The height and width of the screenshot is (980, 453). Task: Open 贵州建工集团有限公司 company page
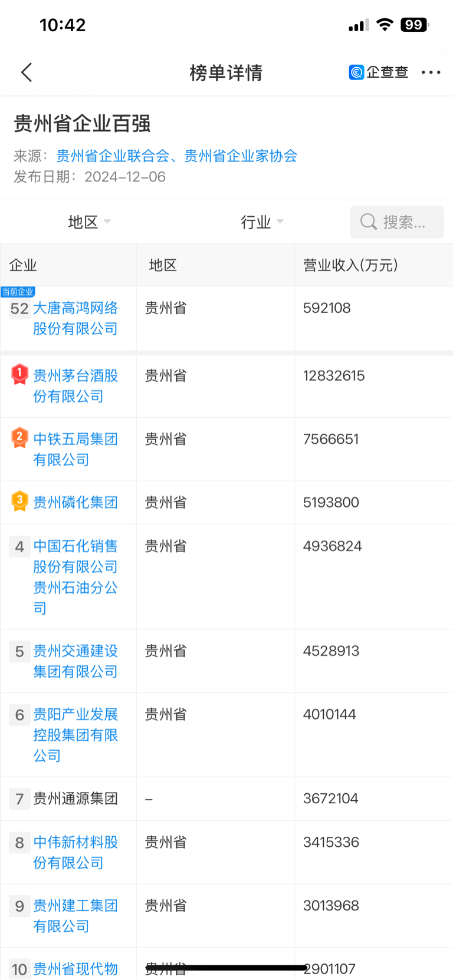click(x=75, y=916)
